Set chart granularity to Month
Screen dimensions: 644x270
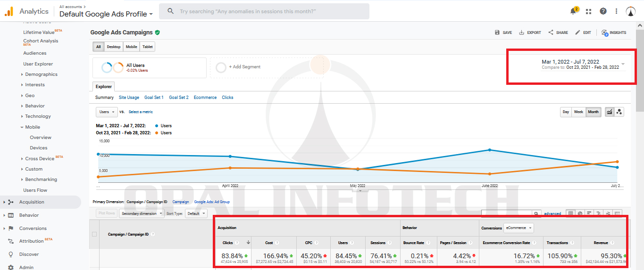(x=593, y=112)
